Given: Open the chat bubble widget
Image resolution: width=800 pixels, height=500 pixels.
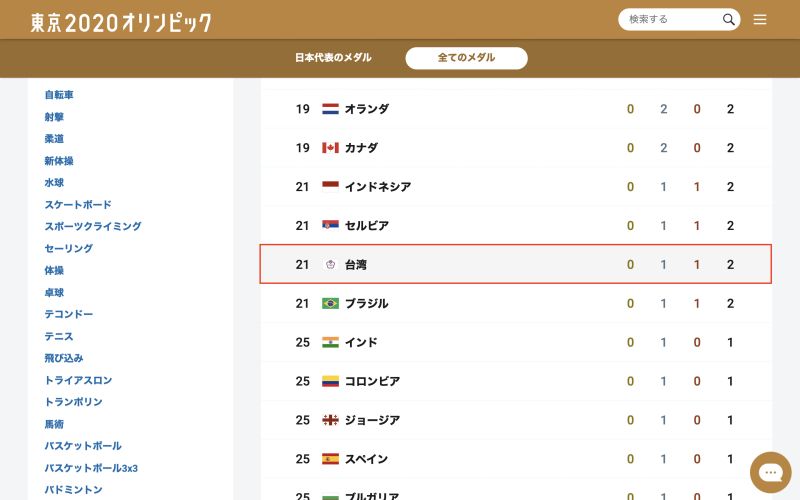Looking at the screenshot, I should tap(770, 472).
